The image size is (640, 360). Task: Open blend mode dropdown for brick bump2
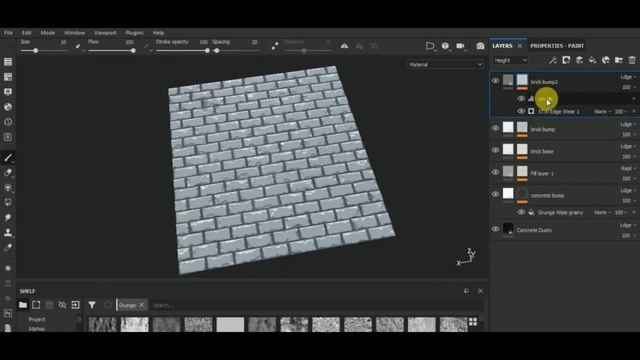tap(628, 77)
